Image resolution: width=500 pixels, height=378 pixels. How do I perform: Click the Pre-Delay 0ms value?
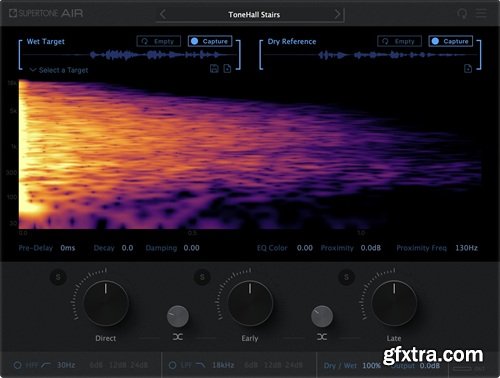click(68, 248)
